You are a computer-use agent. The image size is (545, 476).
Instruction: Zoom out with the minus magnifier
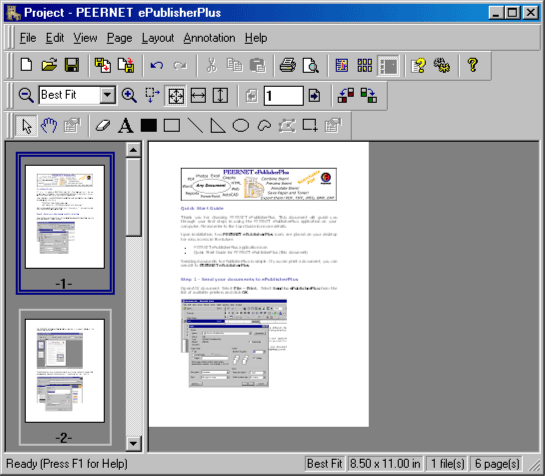point(26,95)
